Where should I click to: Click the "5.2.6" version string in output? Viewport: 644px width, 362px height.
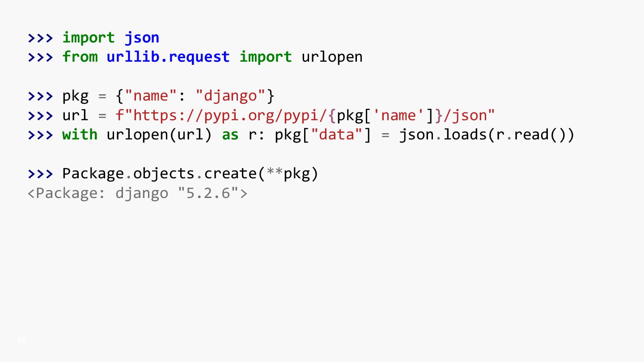point(208,194)
